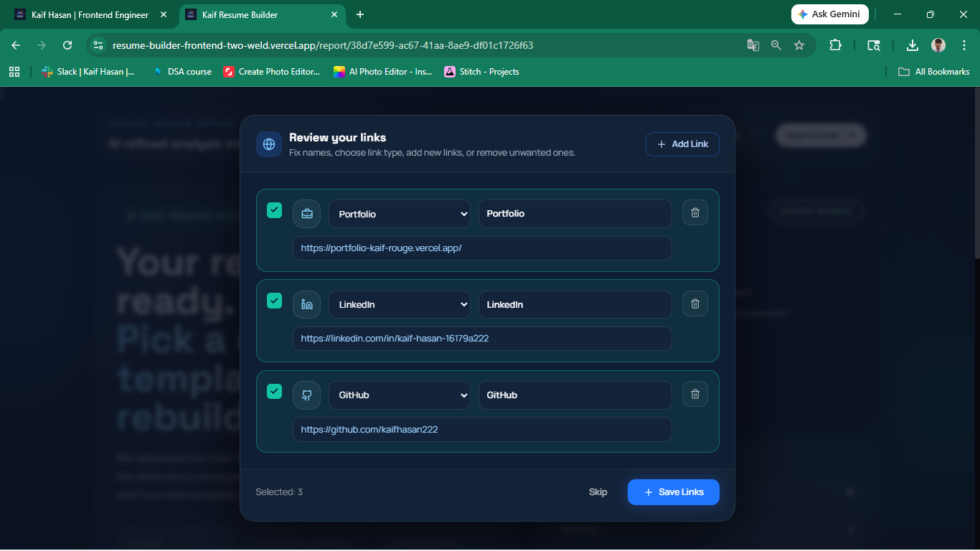
Task: Open the LinkedIn link type dropdown
Action: point(400,304)
